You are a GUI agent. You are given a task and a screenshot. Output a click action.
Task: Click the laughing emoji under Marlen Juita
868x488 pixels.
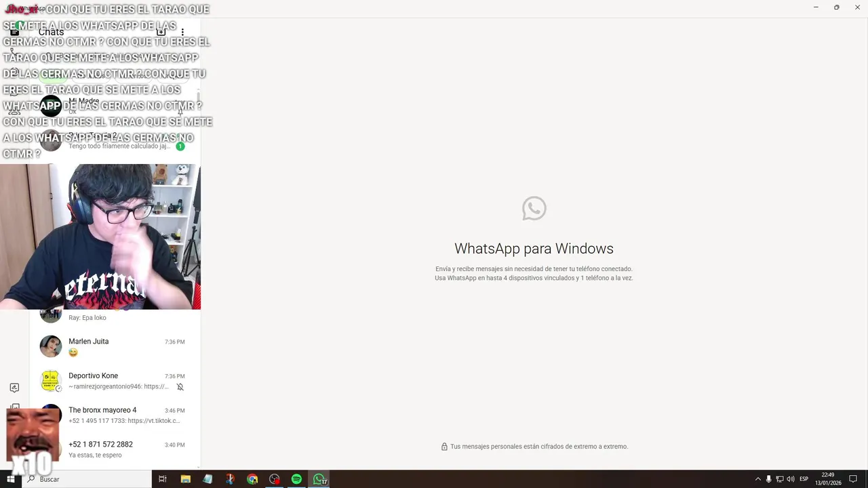(73, 352)
